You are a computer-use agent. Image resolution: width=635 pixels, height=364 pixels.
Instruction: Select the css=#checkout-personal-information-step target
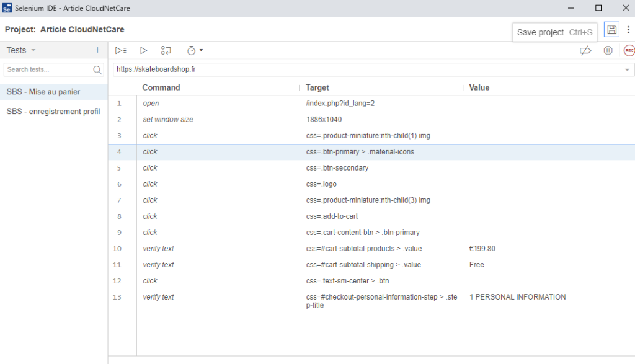click(x=381, y=301)
